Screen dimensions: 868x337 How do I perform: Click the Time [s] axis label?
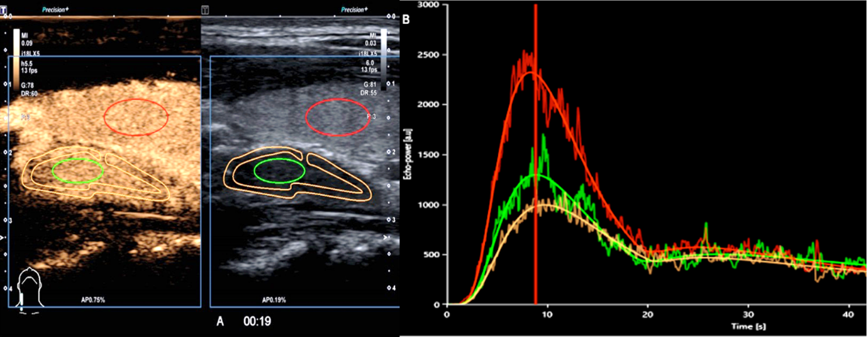[x=747, y=326]
